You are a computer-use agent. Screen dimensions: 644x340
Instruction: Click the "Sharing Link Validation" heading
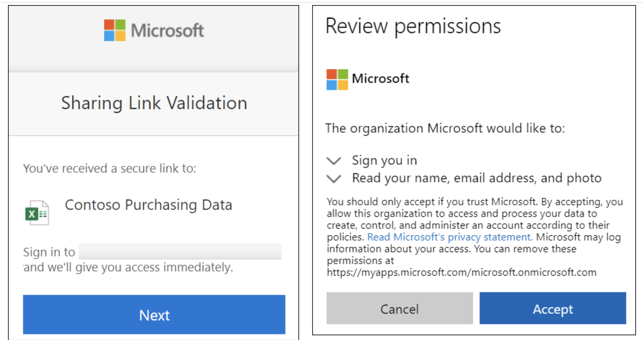point(154,103)
